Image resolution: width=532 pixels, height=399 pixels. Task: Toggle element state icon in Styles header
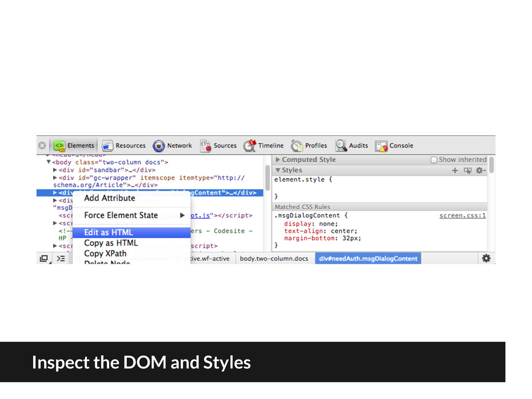click(x=468, y=170)
